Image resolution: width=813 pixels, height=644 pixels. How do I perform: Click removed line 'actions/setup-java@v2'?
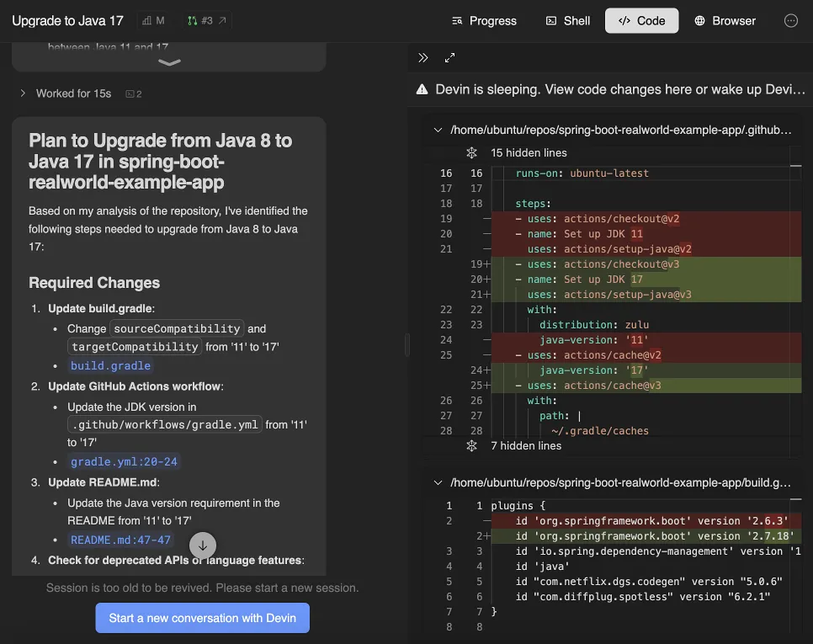coord(646,249)
